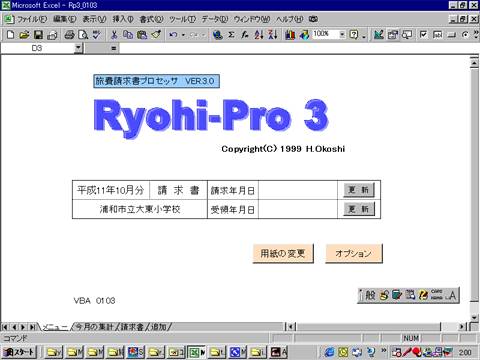Switch to the 請求書 sheet tab
Viewport: 480px width, 360px height.
coord(132,327)
